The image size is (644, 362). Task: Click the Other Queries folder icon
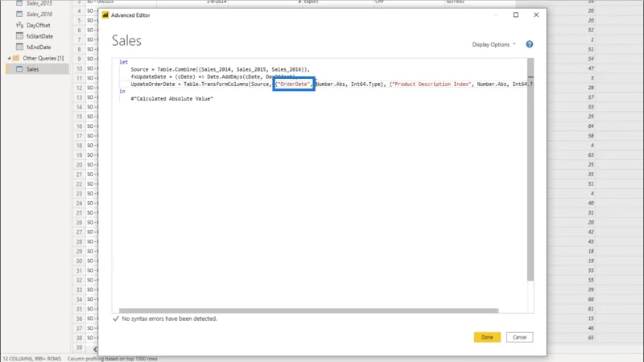pos(16,58)
